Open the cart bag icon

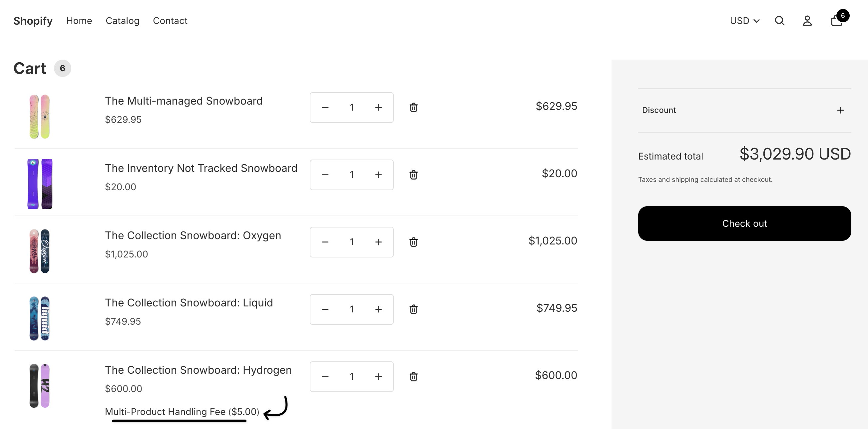tap(837, 21)
